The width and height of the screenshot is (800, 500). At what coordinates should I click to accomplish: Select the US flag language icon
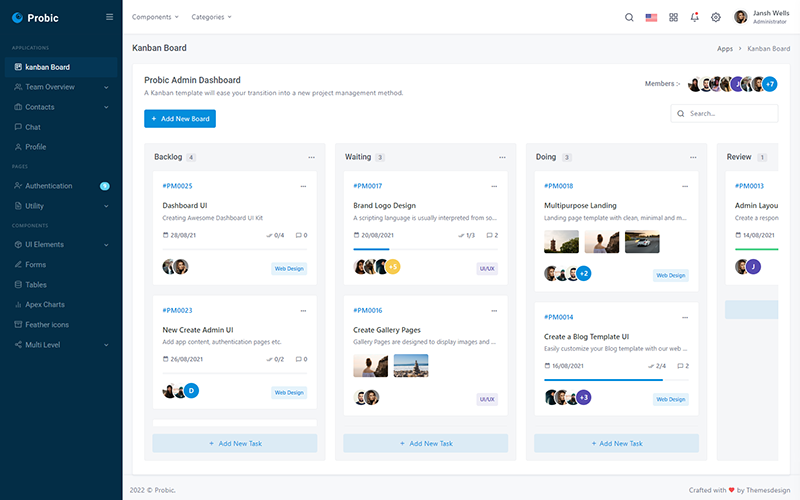click(x=651, y=17)
